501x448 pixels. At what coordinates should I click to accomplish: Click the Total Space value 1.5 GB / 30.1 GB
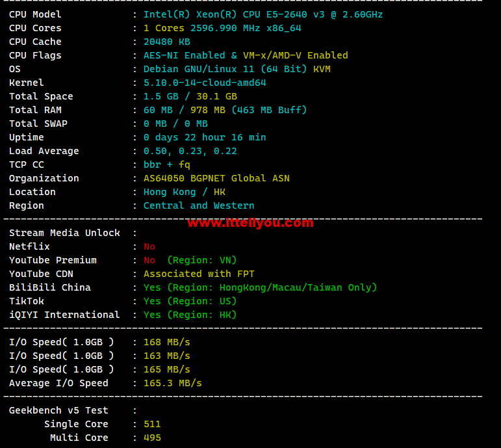pyautogui.click(x=190, y=96)
